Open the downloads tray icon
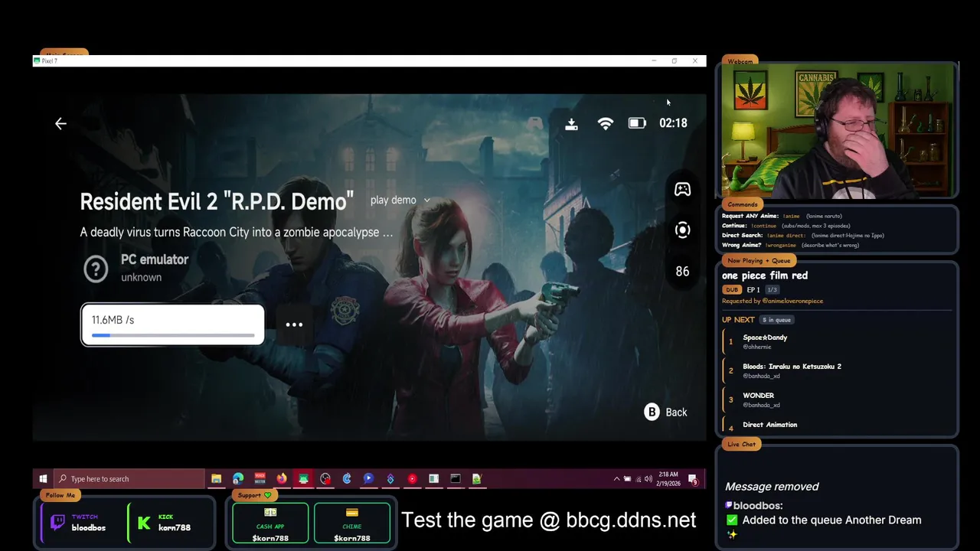Viewport: 980px width, 551px height. pos(571,123)
